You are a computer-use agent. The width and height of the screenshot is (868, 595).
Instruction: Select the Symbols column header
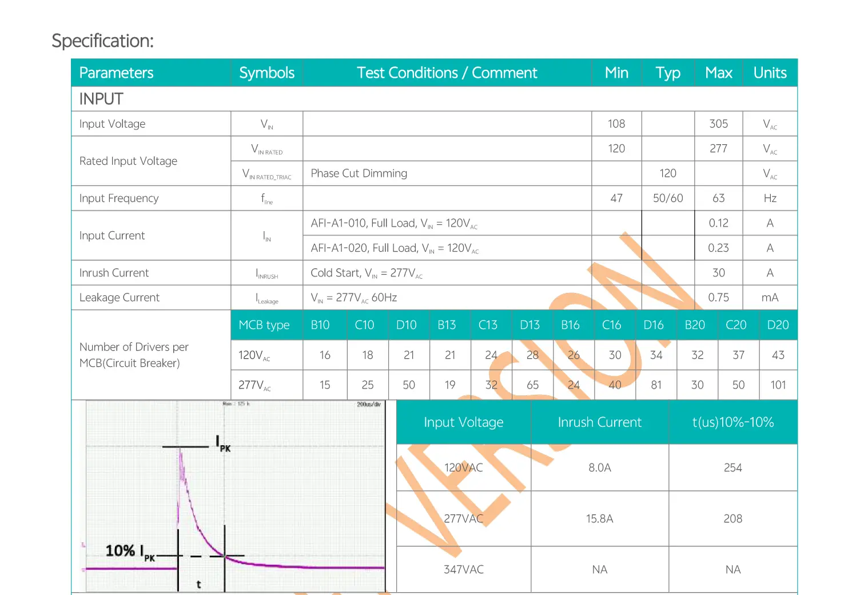click(x=266, y=73)
